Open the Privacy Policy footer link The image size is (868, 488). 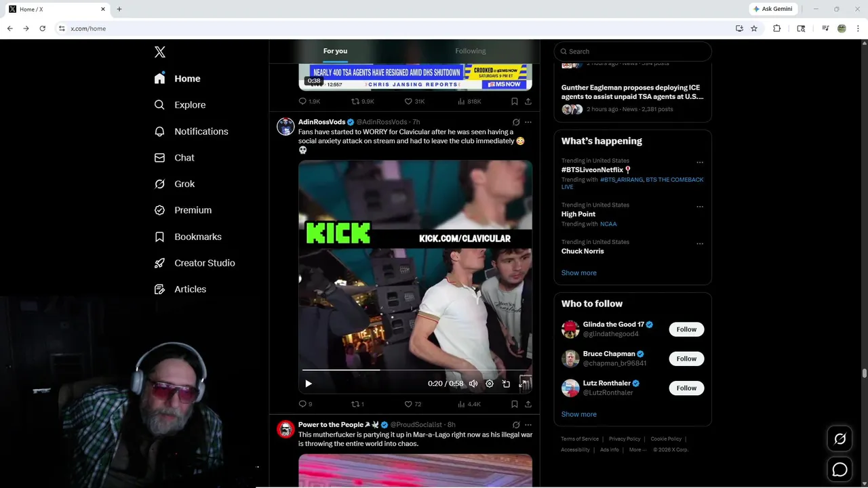pyautogui.click(x=625, y=439)
